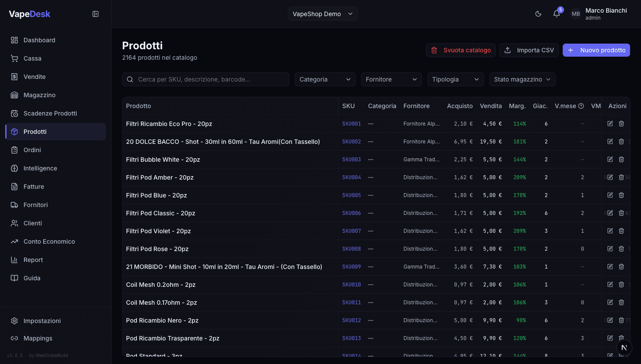Screen dimensions: 641x364
Task: Open Scadenze Prodotti section
Action: (50, 113)
